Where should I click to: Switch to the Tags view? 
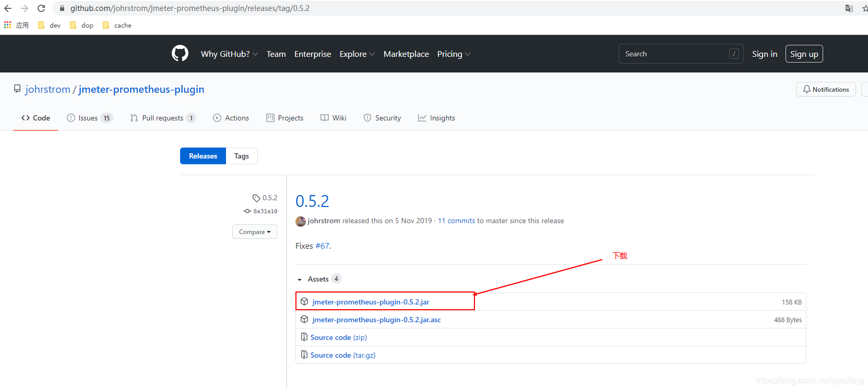click(x=242, y=156)
